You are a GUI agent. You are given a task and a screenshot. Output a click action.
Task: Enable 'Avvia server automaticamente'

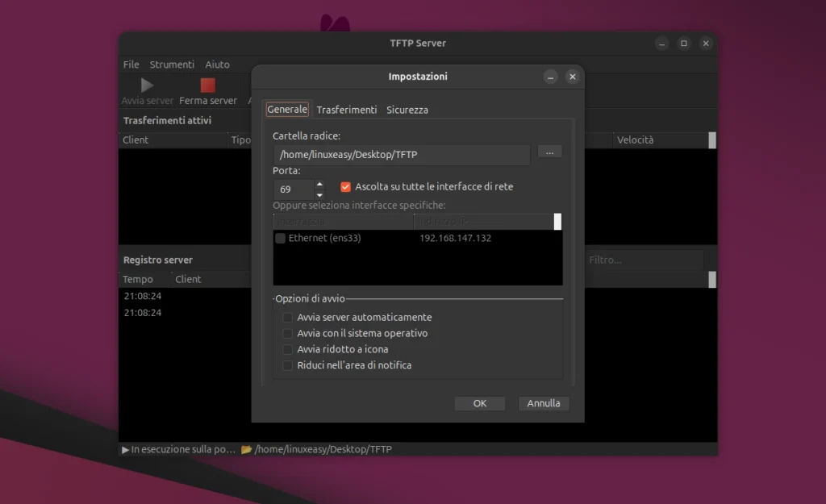click(287, 318)
